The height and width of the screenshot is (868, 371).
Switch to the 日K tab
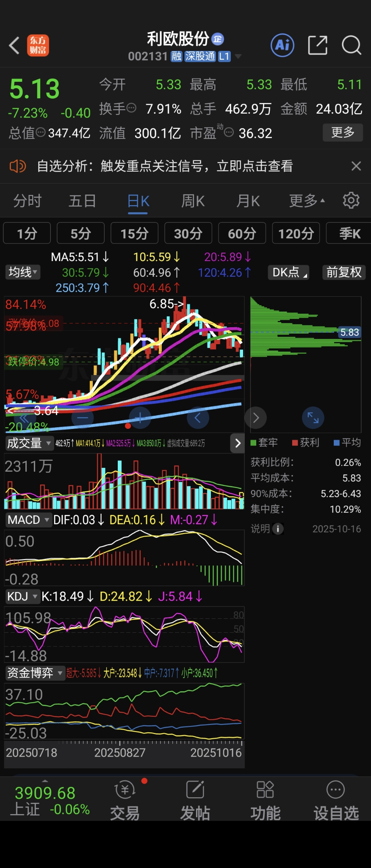(138, 200)
